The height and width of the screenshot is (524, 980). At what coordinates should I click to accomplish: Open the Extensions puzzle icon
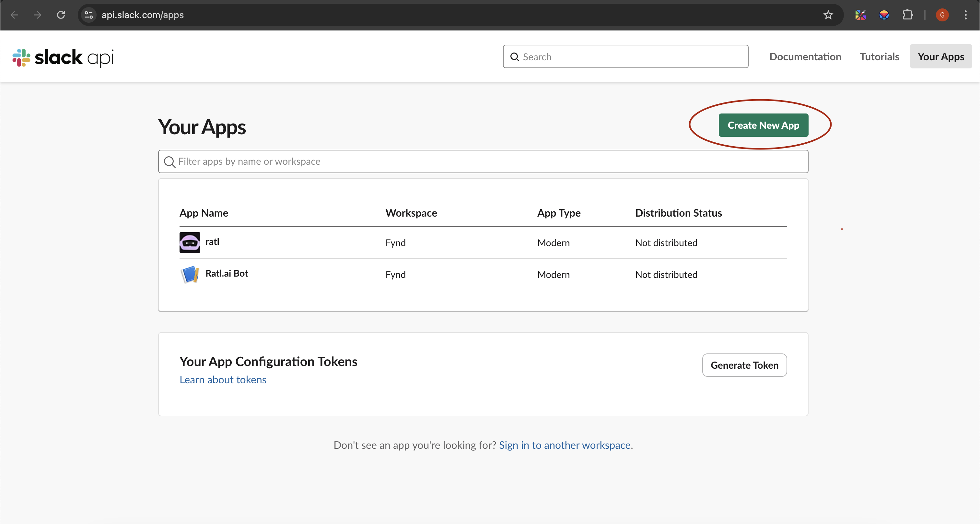click(908, 15)
